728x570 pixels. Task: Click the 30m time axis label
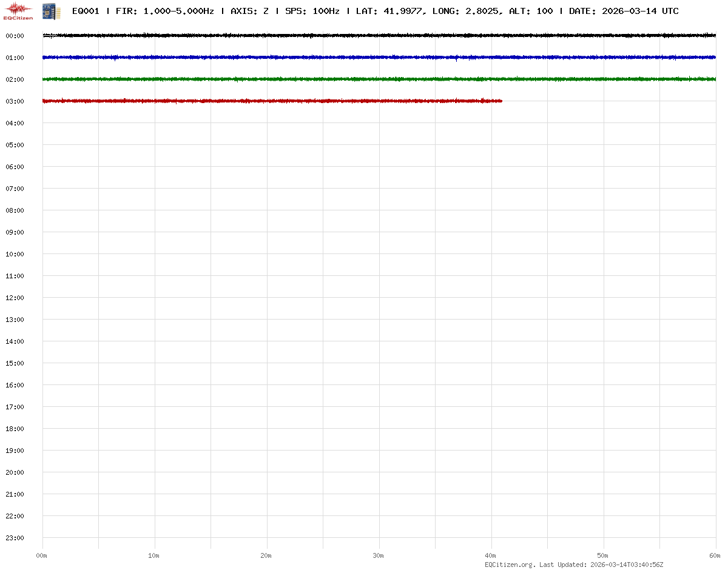tap(379, 555)
